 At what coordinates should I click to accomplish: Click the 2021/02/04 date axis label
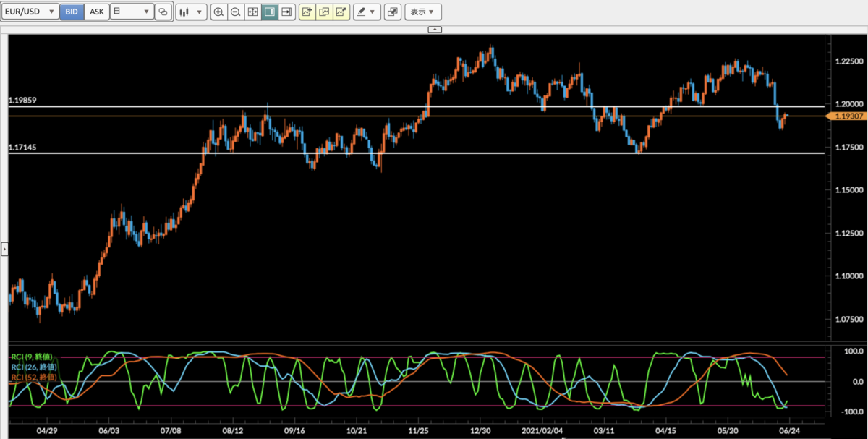[x=542, y=430]
